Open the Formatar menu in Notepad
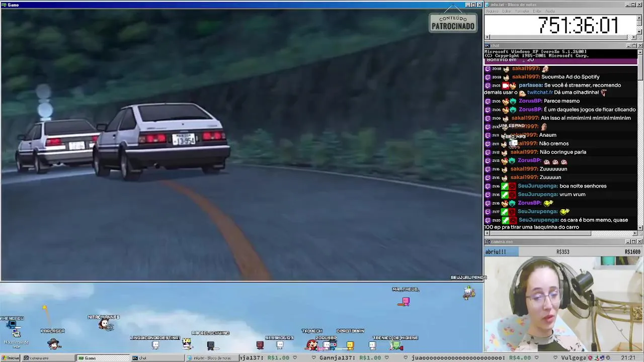This screenshot has height=362, width=644. 522,11
